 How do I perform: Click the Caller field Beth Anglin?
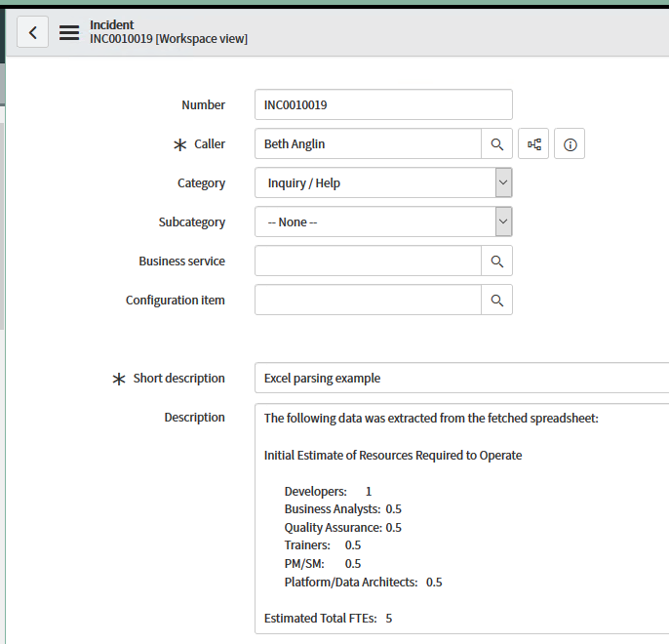[369, 143]
